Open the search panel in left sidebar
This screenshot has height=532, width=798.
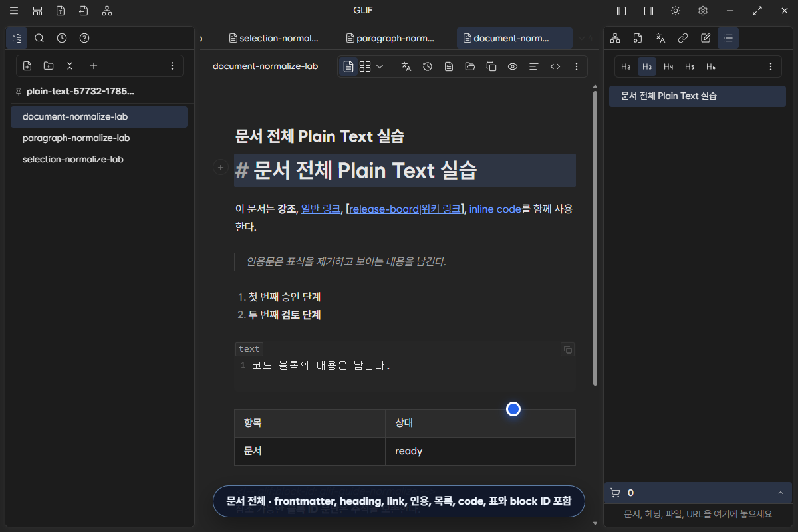(x=39, y=38)
